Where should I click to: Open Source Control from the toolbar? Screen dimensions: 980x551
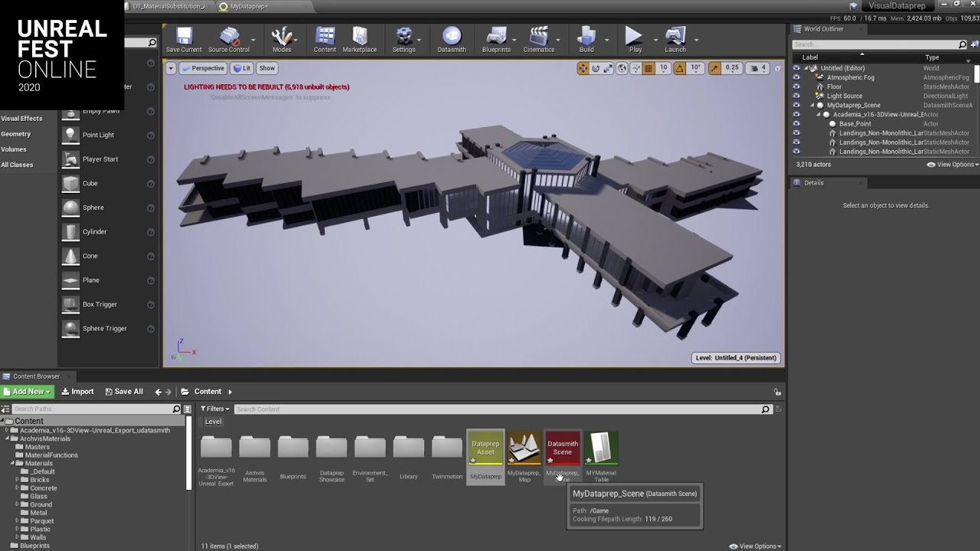click(x=229, y=40)
